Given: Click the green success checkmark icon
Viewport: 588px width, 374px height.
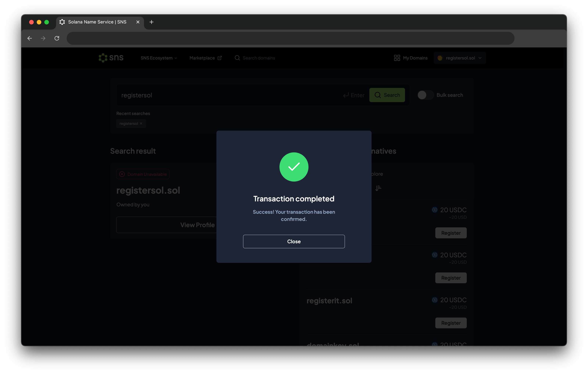Looking at the screenshot, I should (x=294, y=167).
